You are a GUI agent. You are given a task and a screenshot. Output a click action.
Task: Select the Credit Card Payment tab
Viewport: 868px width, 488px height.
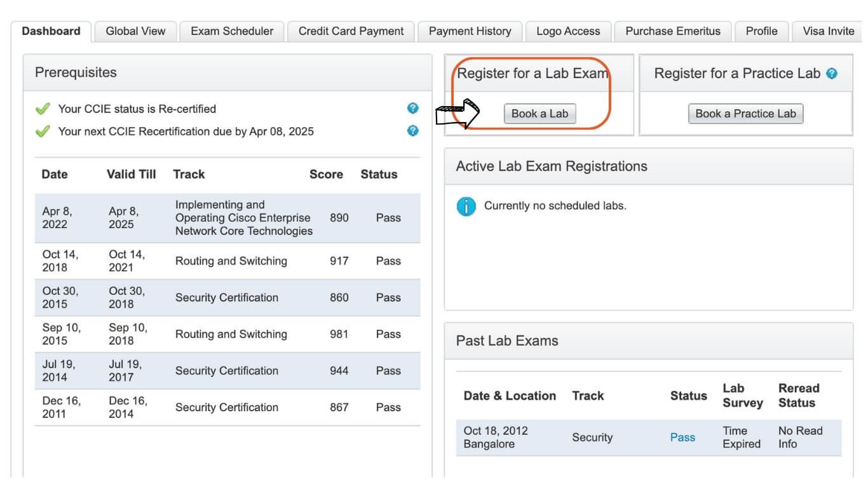(350, 30)
